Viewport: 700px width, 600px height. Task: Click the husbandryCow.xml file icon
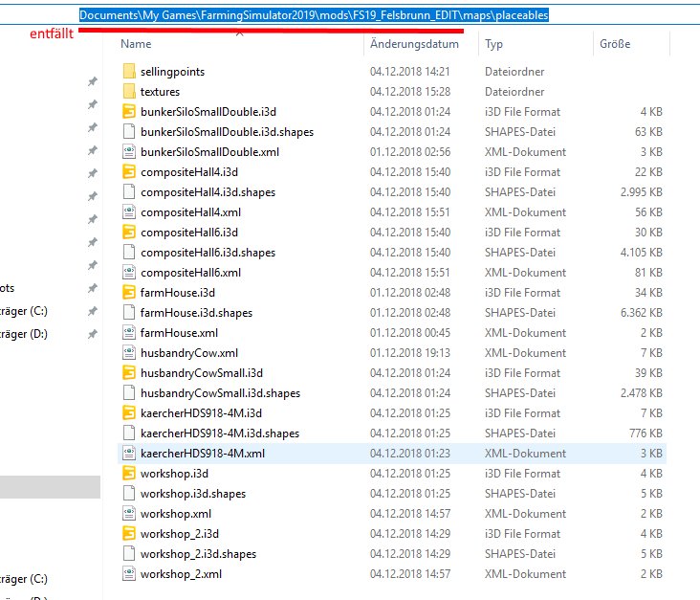pos(129,353)
